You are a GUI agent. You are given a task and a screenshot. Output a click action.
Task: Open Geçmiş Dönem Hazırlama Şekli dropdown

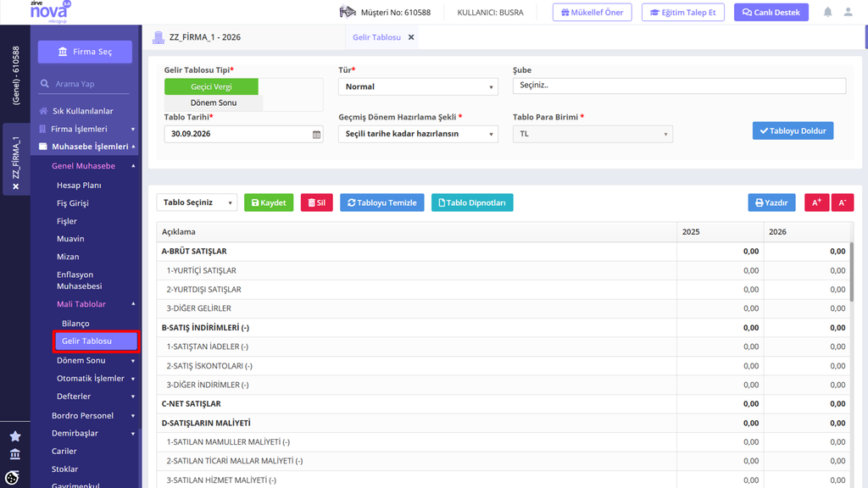[x=418, y=134]
